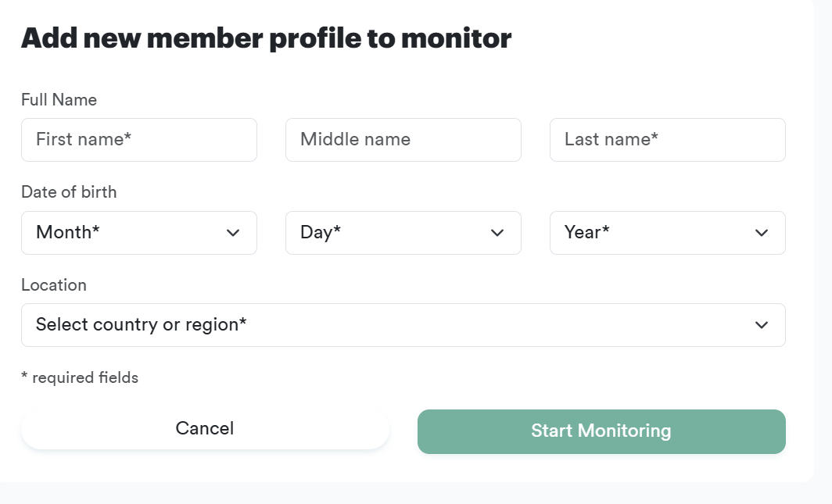Select the Last name input box
Viewport: 832px width, 504px height.
pos(667,140)
